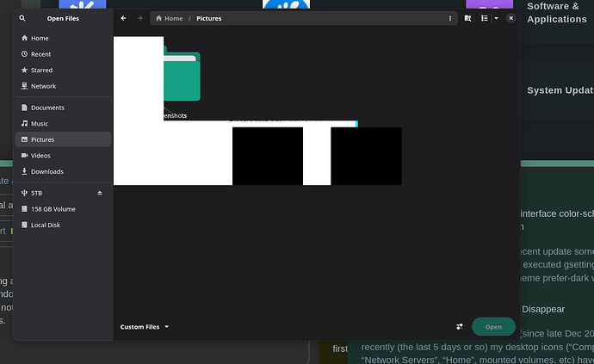Screen dimensions: 594x364
Task: Open Music in the sidebar
Action: click(x=63, y=123)
